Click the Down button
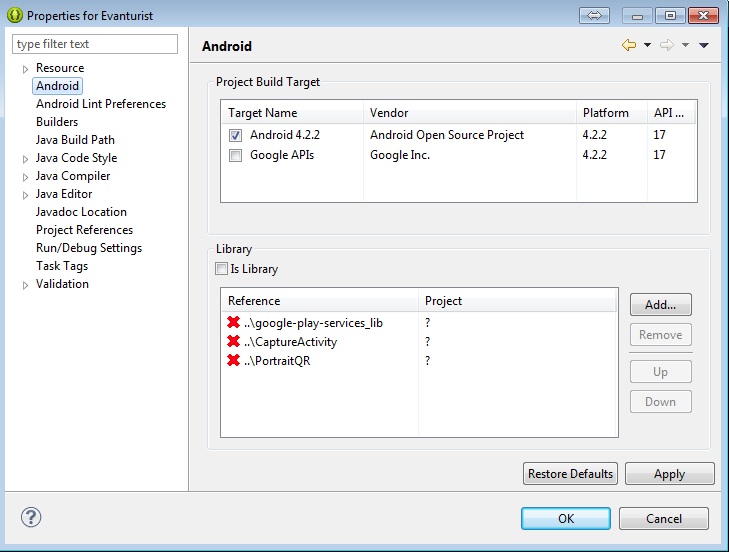 (661, 401)
